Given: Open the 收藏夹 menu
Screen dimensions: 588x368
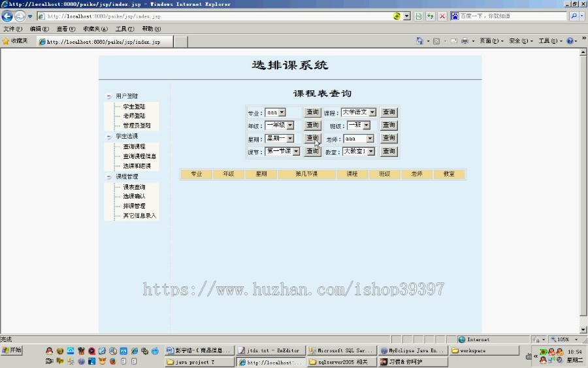Looking at the screenshot, I should 95,29.
